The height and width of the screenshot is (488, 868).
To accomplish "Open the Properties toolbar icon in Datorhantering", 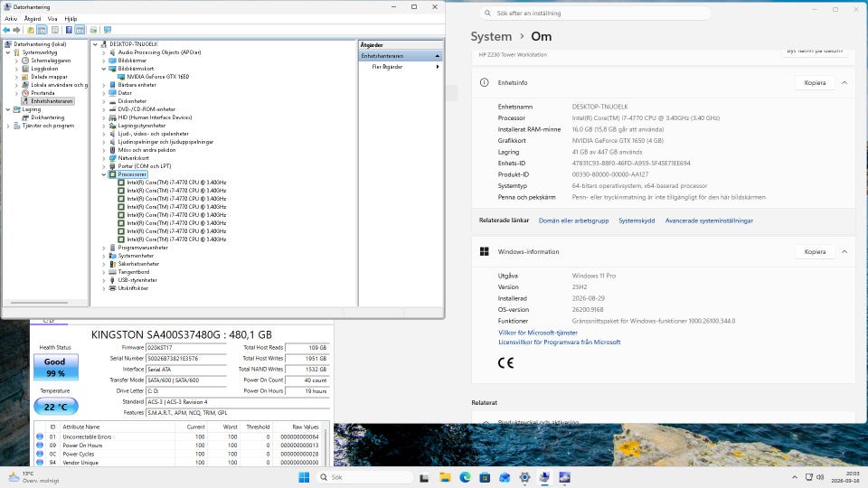I will (55, 30).
